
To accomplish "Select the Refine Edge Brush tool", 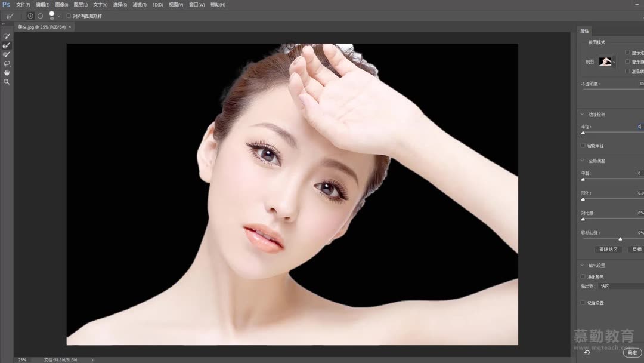I will click(x=7, y=45).
